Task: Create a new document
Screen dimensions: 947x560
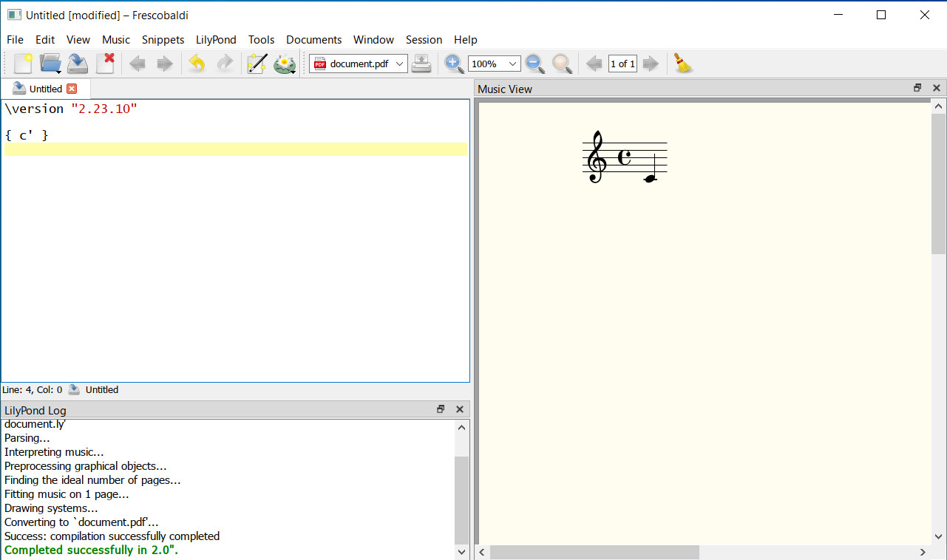Action: pyautogui.click(x=23, y=64)
